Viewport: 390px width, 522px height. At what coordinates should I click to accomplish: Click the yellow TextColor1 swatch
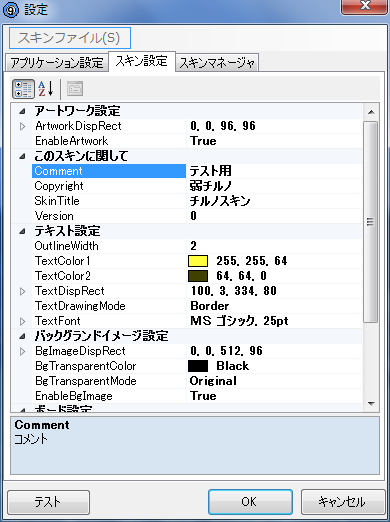pos(198,261)
